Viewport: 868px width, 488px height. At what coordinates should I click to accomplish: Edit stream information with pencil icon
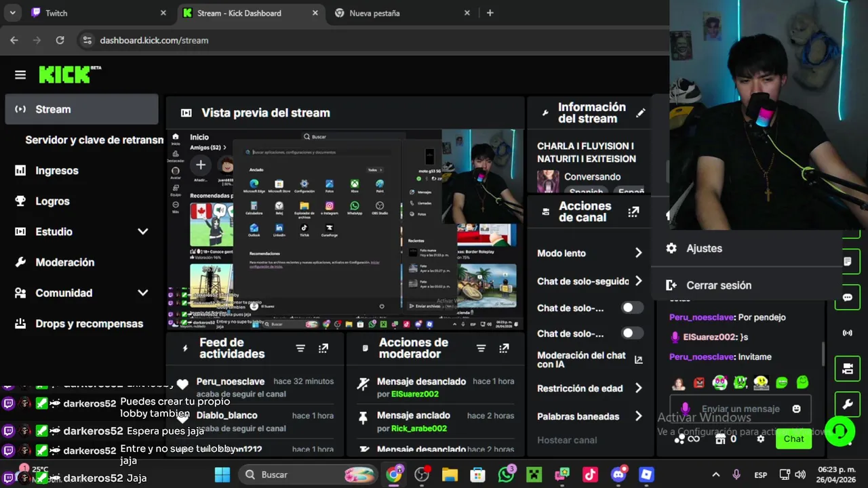640,113
